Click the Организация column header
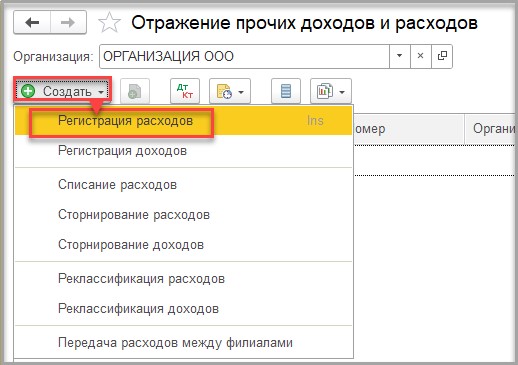The width and height of the screenshot is (518, 365). point(491,129)
